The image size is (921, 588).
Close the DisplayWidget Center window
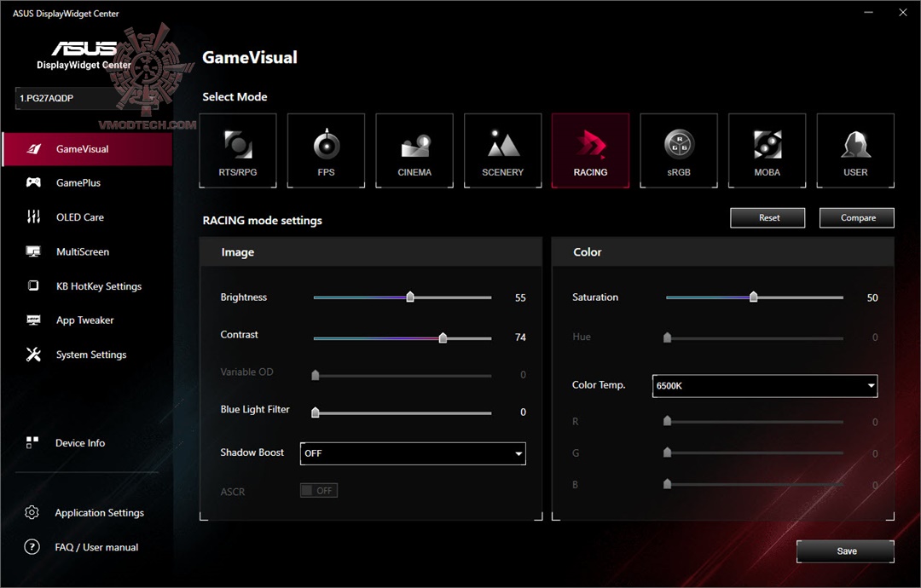[903, 12]
